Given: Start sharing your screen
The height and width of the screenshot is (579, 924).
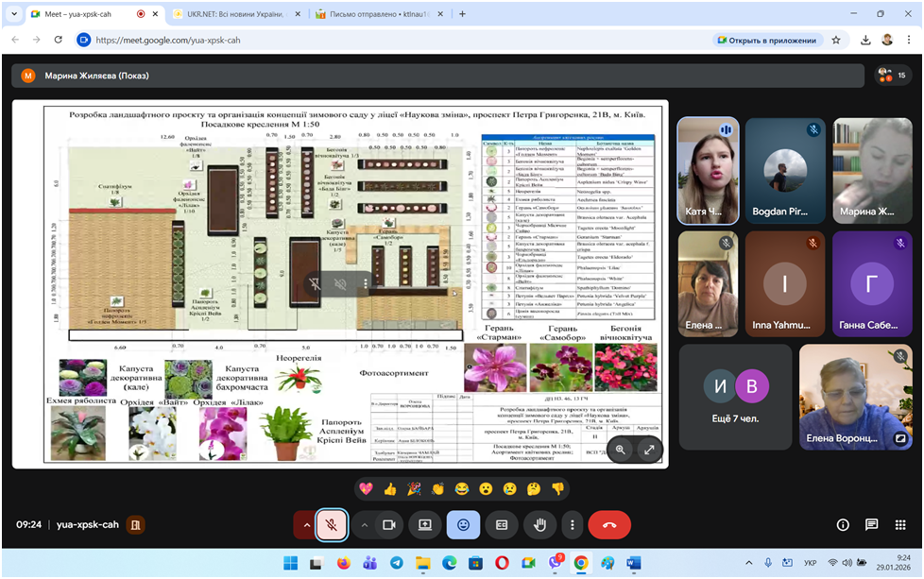Looking at the screenshot, I should [x=425, y=524].
